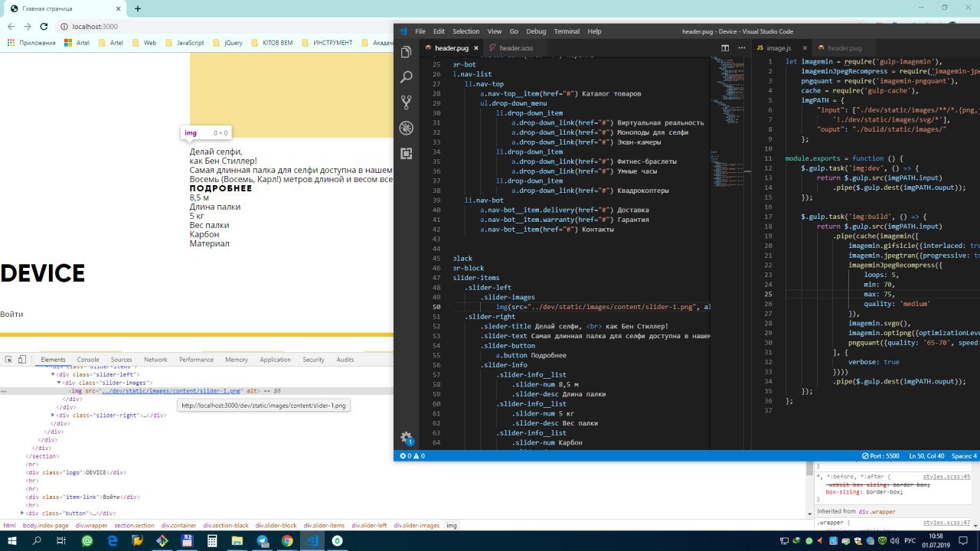Collapse the div class slider-left node
This screenshot has width=980, height=551.
53,374
